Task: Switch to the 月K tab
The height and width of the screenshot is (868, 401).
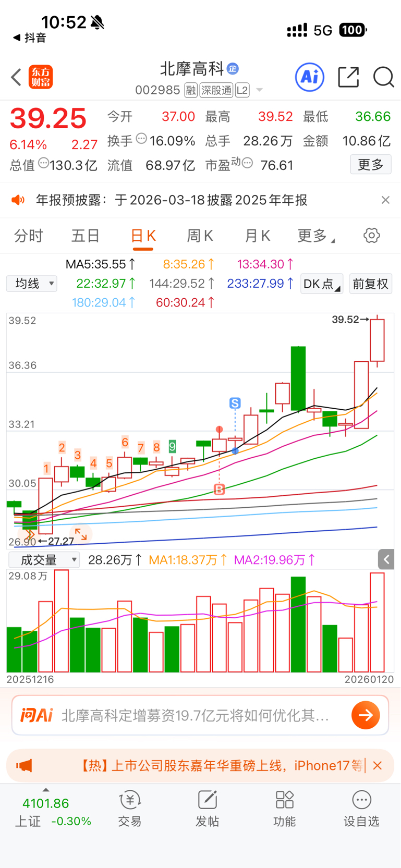Action: [257, 236]
